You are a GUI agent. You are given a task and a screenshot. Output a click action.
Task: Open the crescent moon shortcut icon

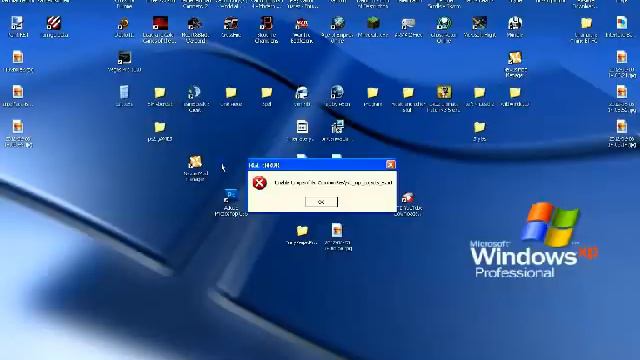click(195, 92)
